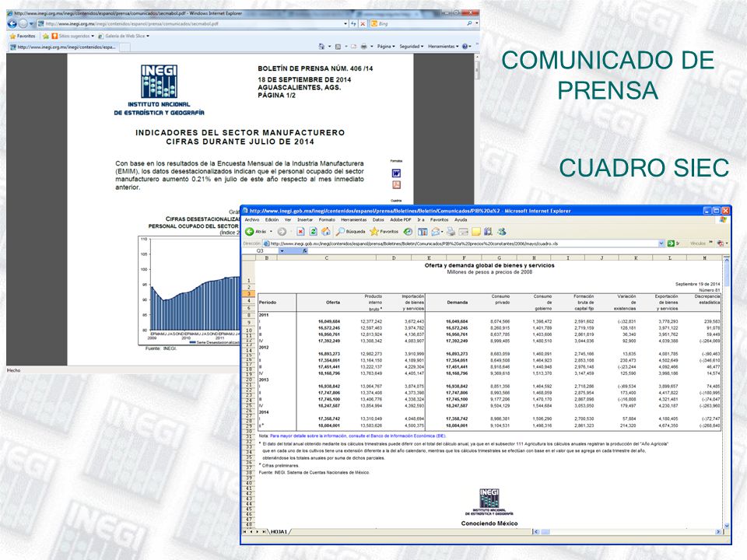Click the address bar refresh icon in the PDF window
The height and width of the screenshot is (560, 747).
click(x=353, y=23)
